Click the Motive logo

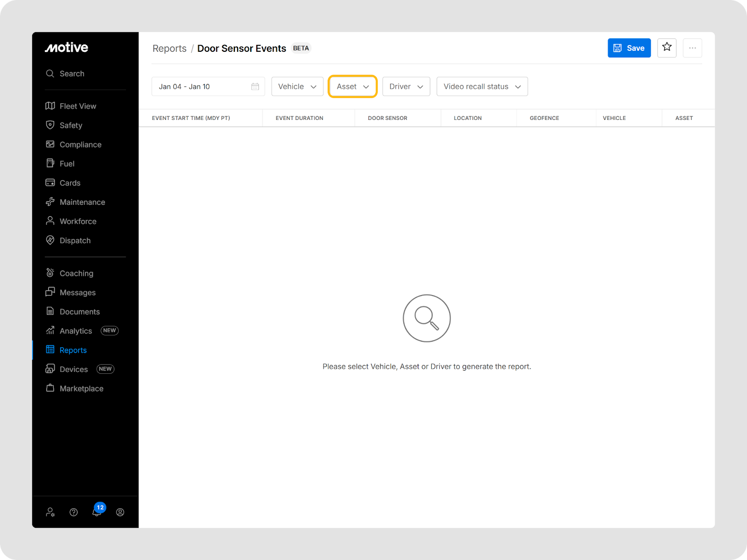click(x=66, y=48)
